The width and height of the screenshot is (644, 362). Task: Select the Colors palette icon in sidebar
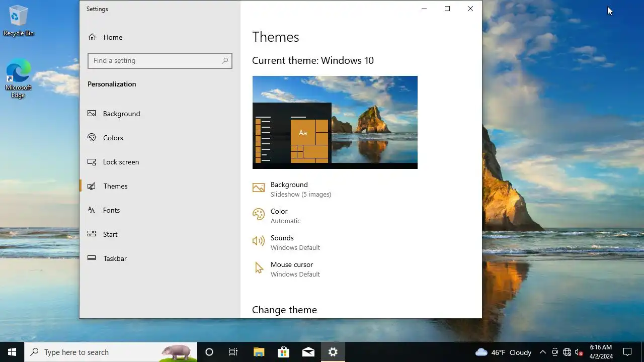coord(92,137)
